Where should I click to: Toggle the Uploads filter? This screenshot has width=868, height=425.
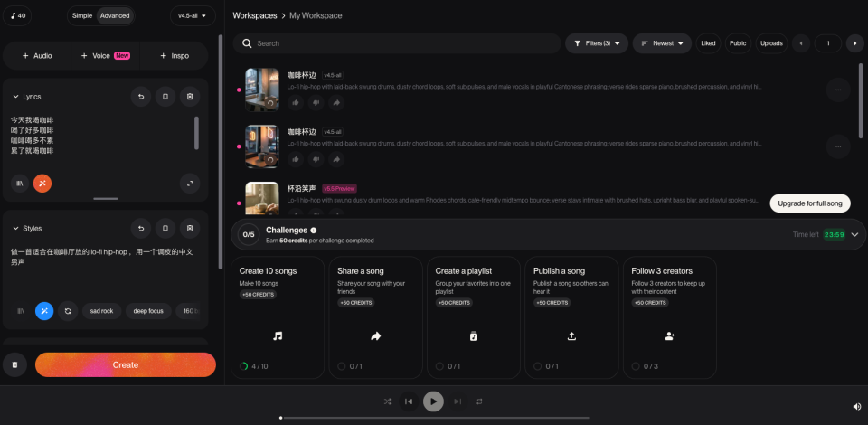pos(771,43)
